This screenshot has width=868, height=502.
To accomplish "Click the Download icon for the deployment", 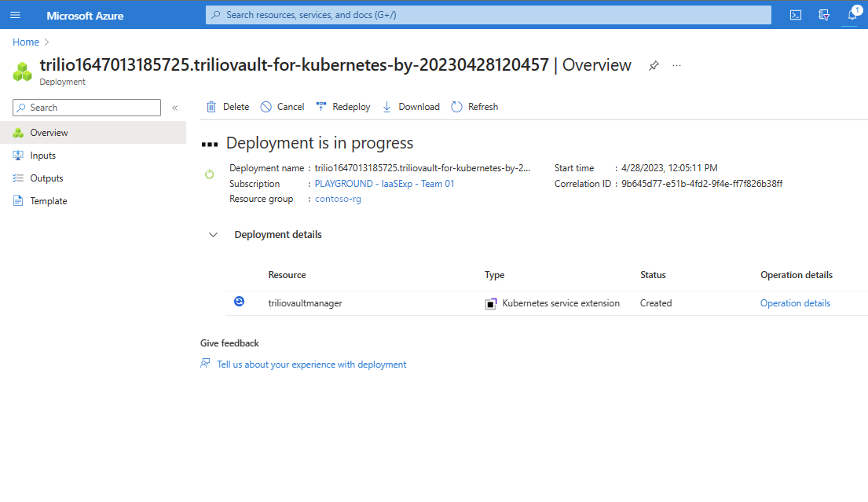I will coord(386,106).
